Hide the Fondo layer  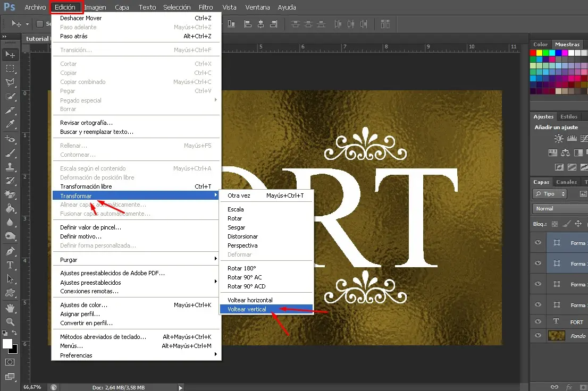coord(537,336)
